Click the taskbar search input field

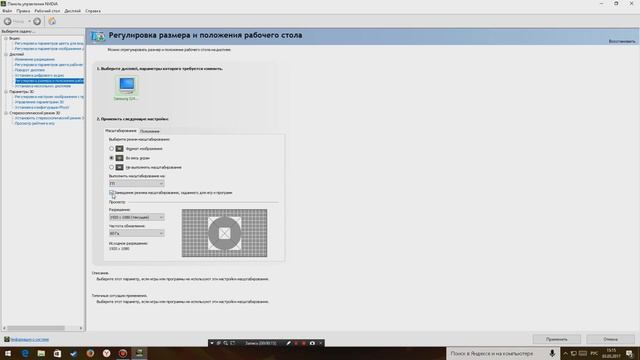click(x=496, y=353)
